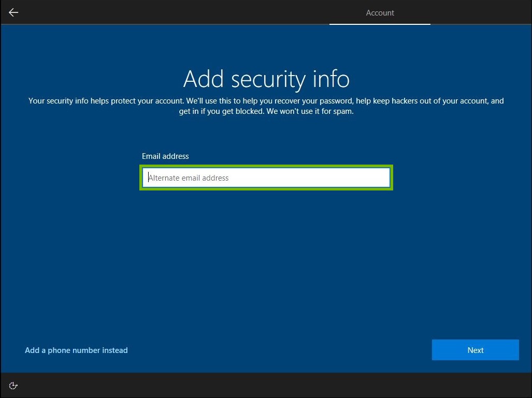532x398 pixels.
Task: Click the Add security info heading
Action: point(266,79)
